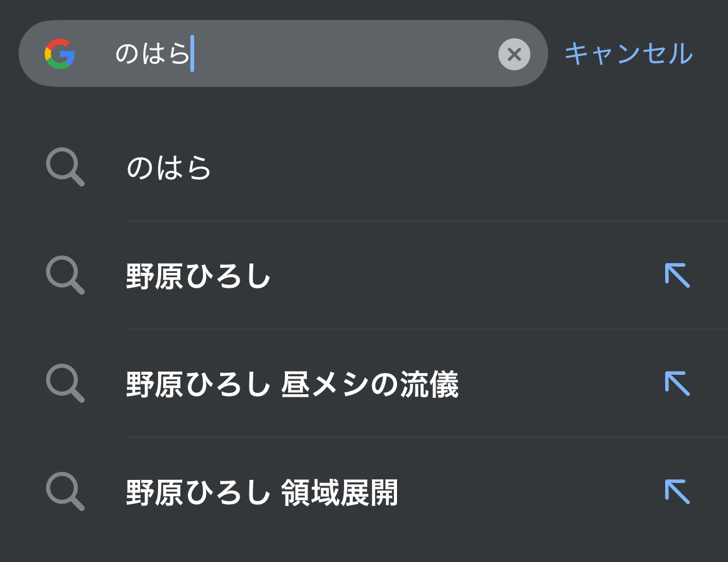
Task: Click the word 領域展開 in last suggestion
Action: (340, 492)
